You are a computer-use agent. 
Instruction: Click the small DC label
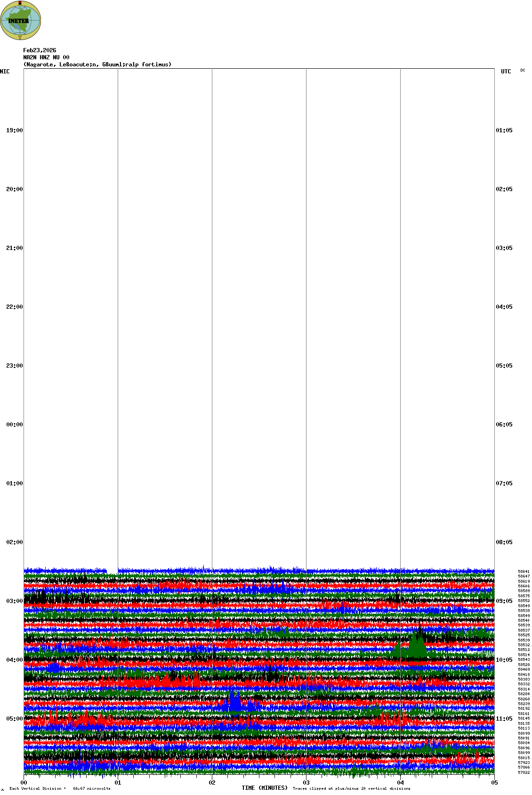tap(523, 70)
